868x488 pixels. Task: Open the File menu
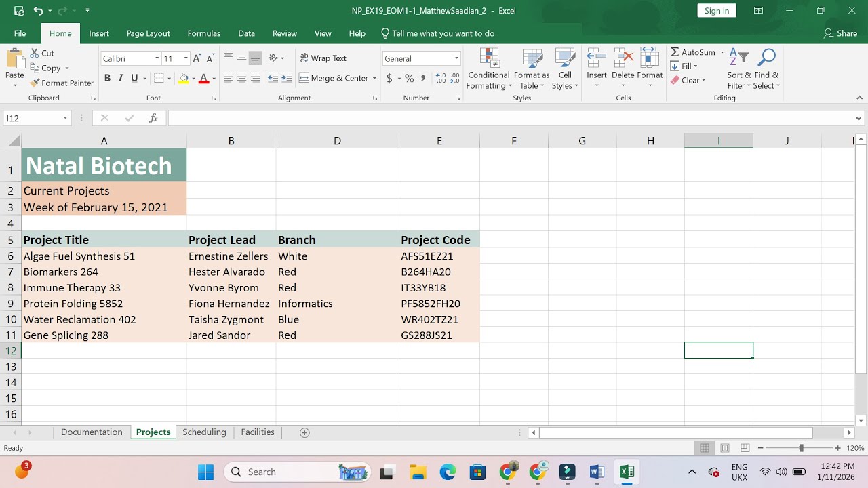click(20, 33)
